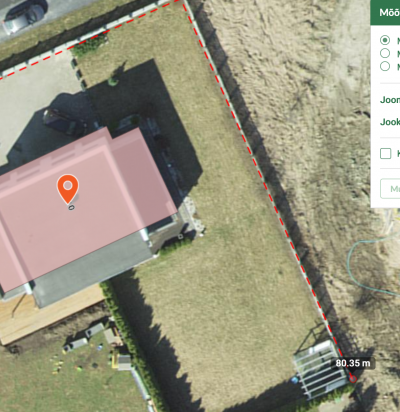
Task: Click the red measurement endpoint circle
Action: point(353,379)
